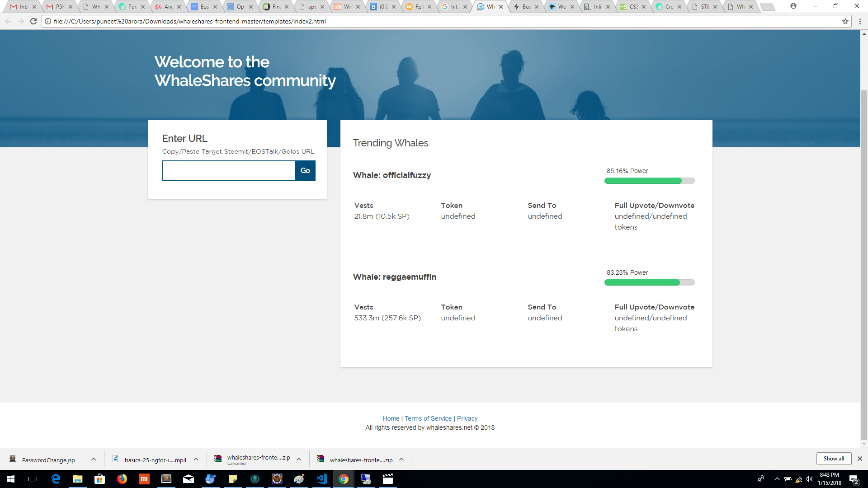Image resolution: width=868 pixels, height=488 pixels.
Task: Click the page vertical scrollbar
Action: (x=864, y=264)
